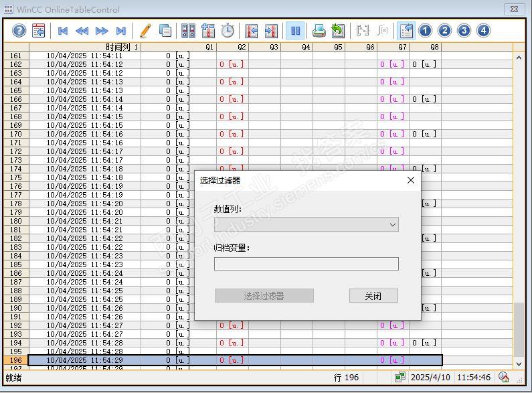Screen dimensions: 532x393
Task: Click the Q1 column header
Action: [179, 47]
